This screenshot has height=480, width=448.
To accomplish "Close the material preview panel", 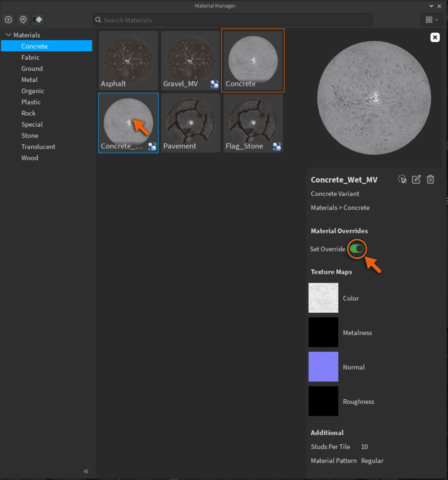I will [x=435, y=37].
